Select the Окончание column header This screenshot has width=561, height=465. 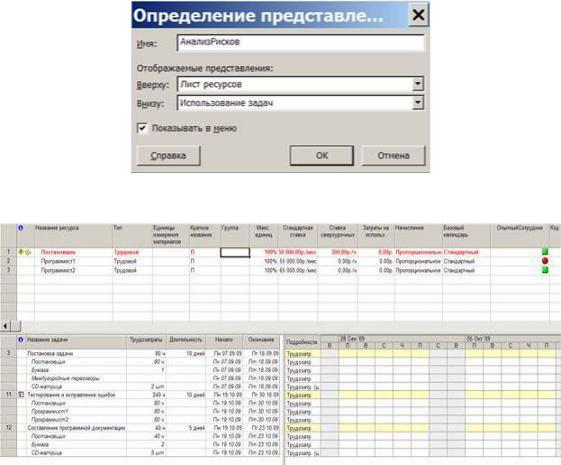click(261, 342)
